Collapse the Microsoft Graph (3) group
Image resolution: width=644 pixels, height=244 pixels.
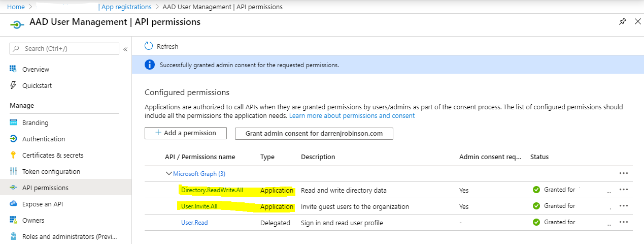click(168, 173)
